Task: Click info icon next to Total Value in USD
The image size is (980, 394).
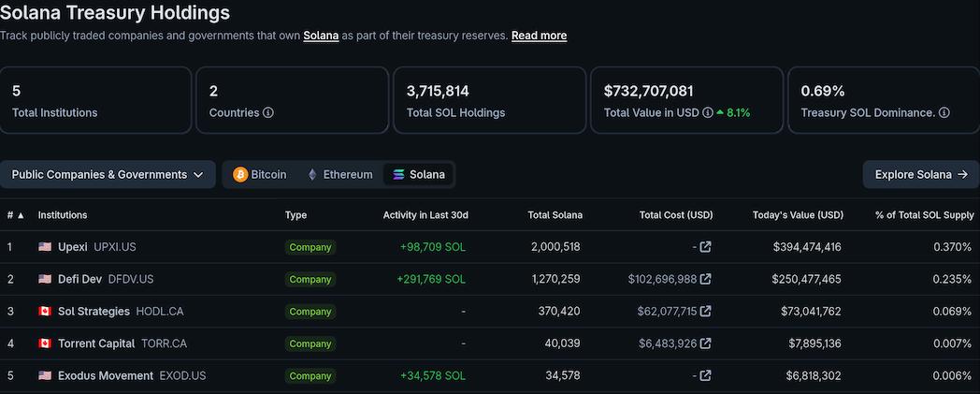Action: coord(708,113)
